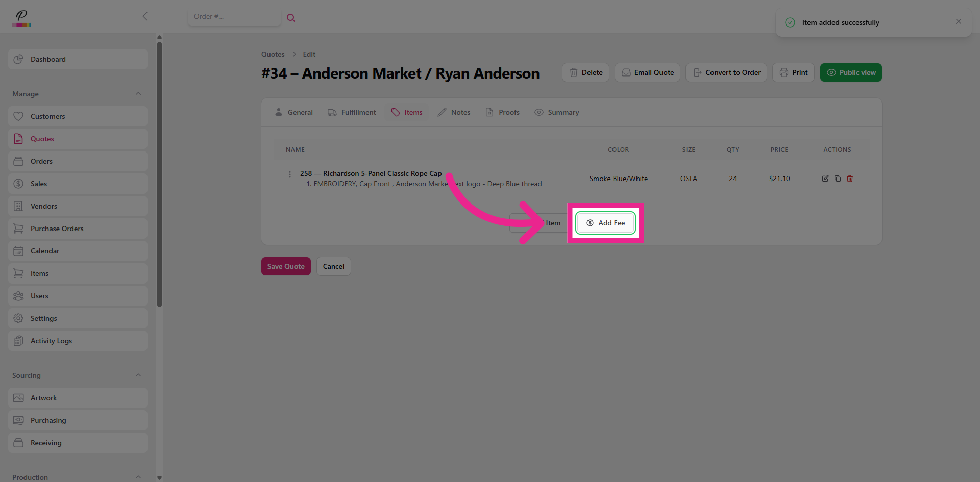
Task: Open the Summary tab
Action: pyautogui.click(x=557, y=112)
